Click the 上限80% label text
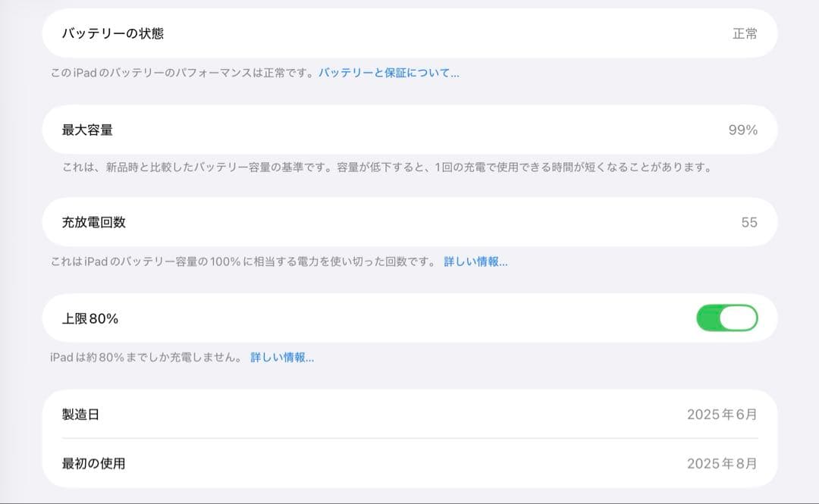The height and width of the screenshot is (504, 819). 90,318
